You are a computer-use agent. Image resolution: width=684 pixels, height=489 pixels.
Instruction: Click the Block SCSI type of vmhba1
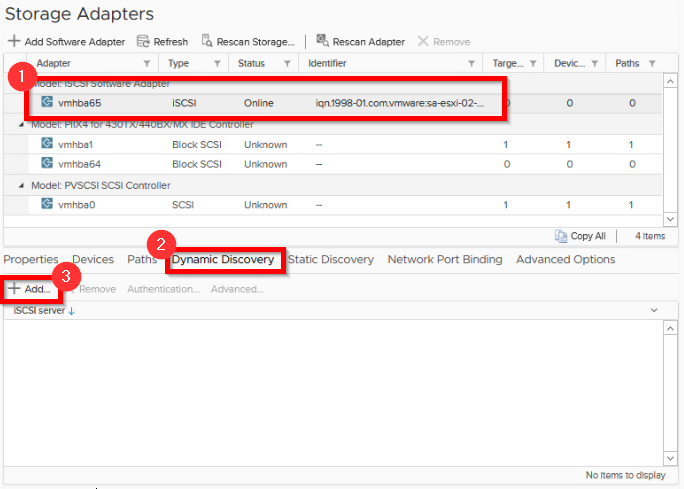click(197, 145)
